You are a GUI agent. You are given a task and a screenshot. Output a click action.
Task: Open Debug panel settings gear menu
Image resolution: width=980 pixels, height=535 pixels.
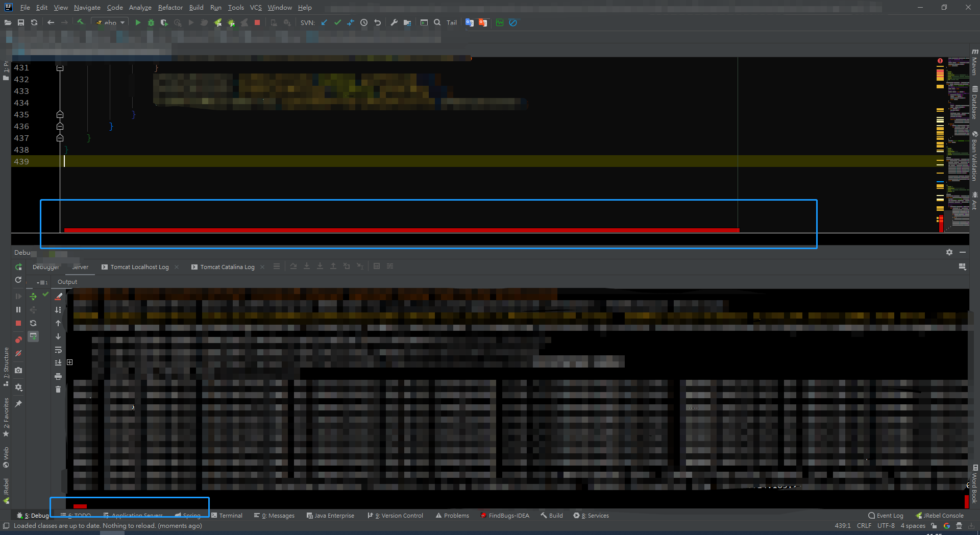point(949,252)
